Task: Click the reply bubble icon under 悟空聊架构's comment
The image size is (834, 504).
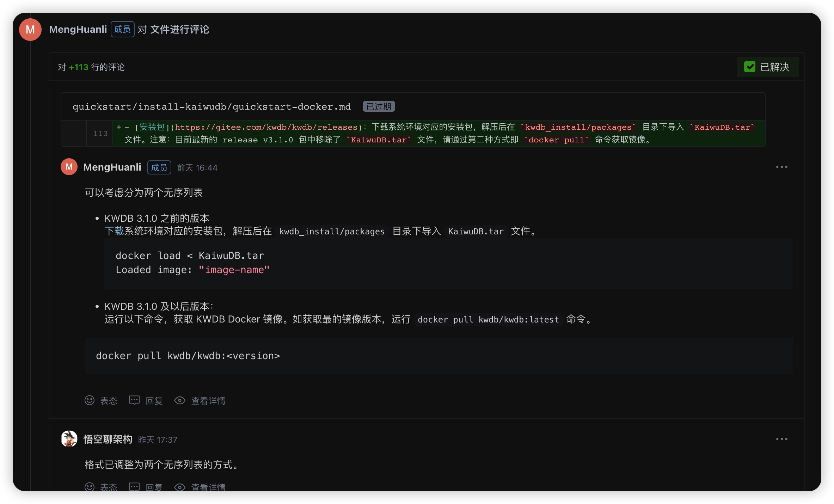Action: click(x=134, y=487)
